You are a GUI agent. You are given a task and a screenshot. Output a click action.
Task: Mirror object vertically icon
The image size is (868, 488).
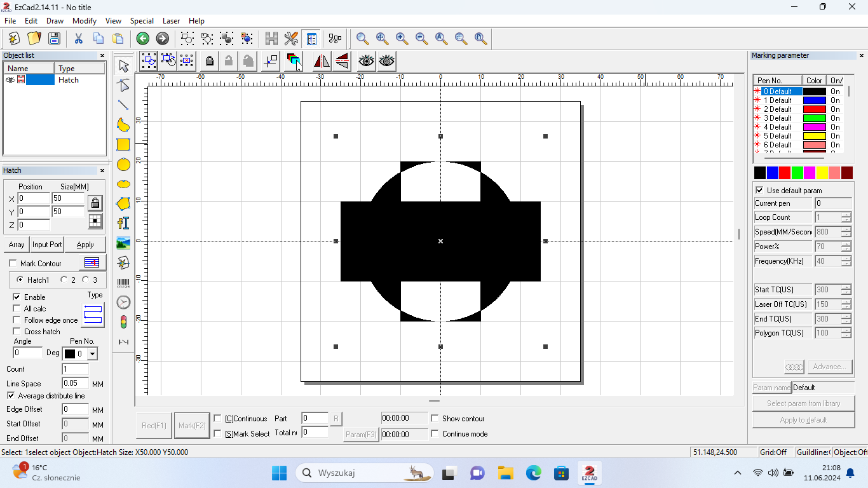tap(342, 61)
